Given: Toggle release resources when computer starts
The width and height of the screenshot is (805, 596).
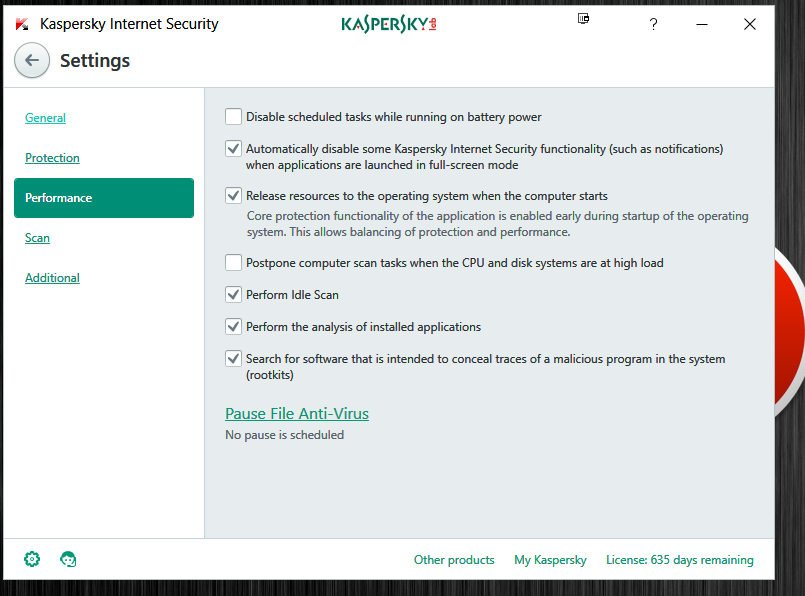Looking at the screenshot, I should coord(233,196).
